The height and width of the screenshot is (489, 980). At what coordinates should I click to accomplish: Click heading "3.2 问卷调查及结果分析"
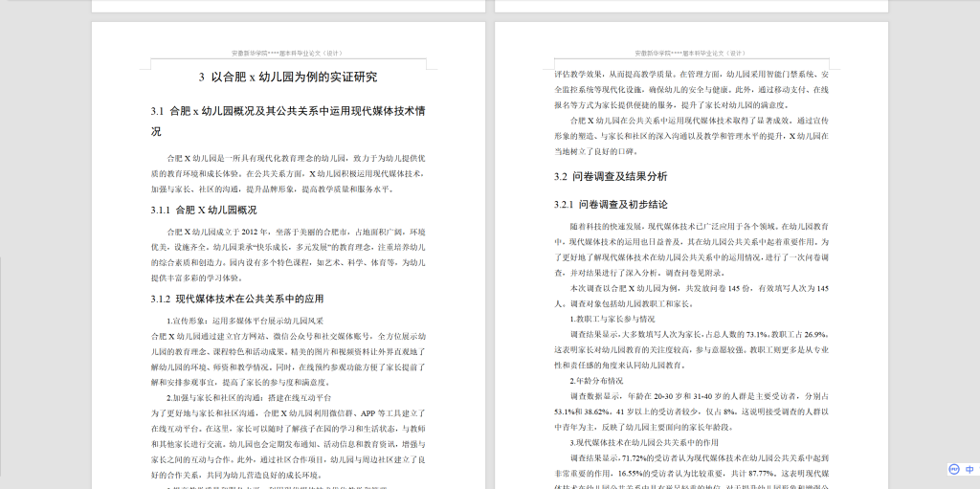pyautogui.click(x=611, y=176)
